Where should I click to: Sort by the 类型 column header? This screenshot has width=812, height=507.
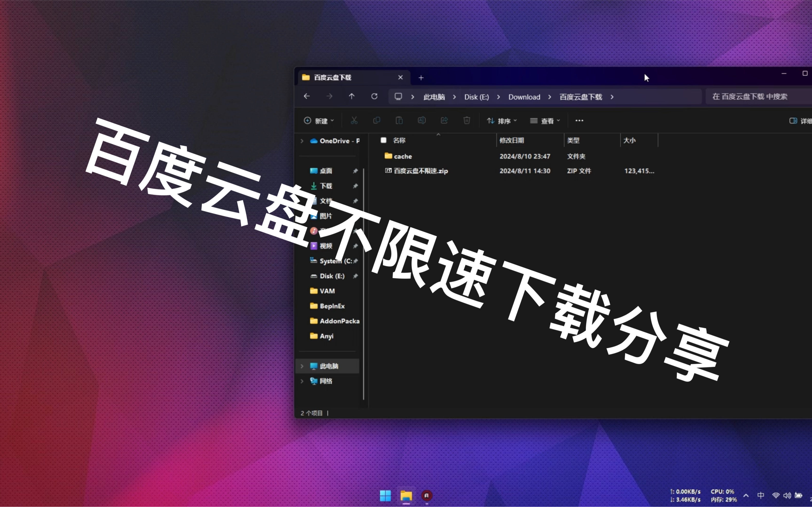(x=573, y=140)
